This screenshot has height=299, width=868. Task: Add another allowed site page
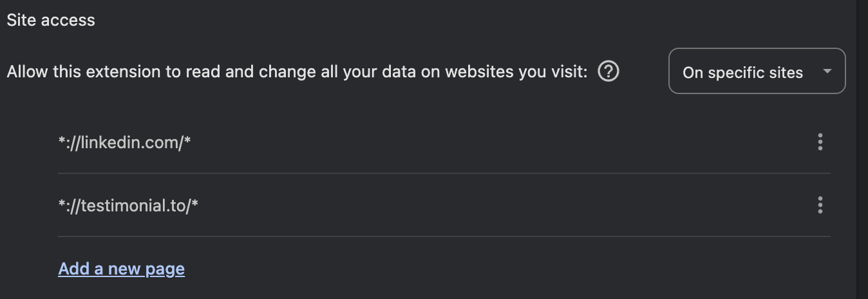[x=121, y=269]
